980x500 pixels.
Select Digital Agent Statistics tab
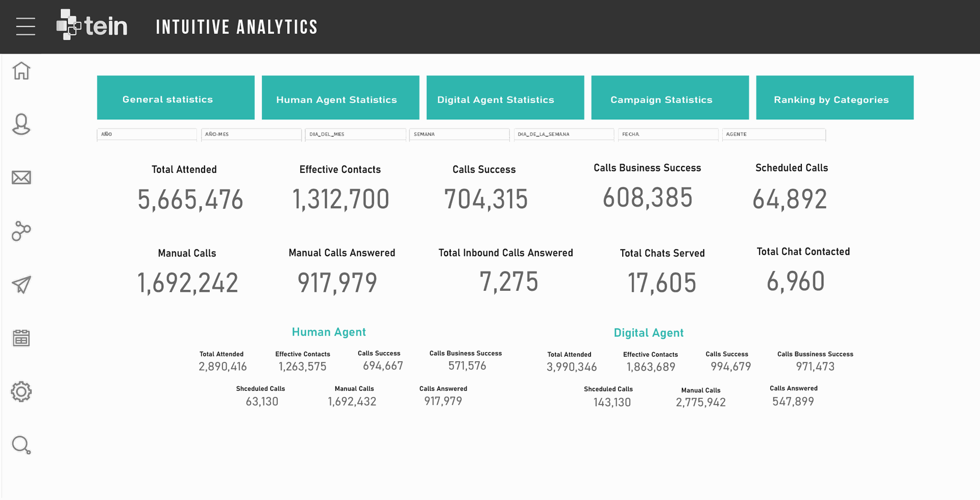tap(505, 98)
